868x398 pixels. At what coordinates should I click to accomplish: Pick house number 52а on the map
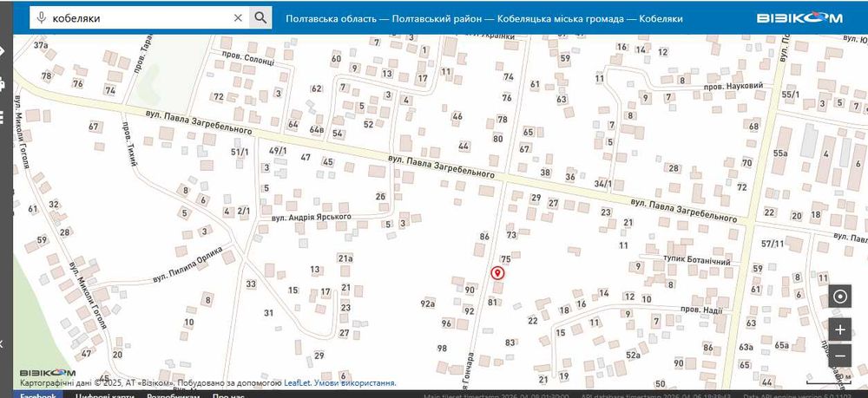click(x=633, y=355)
